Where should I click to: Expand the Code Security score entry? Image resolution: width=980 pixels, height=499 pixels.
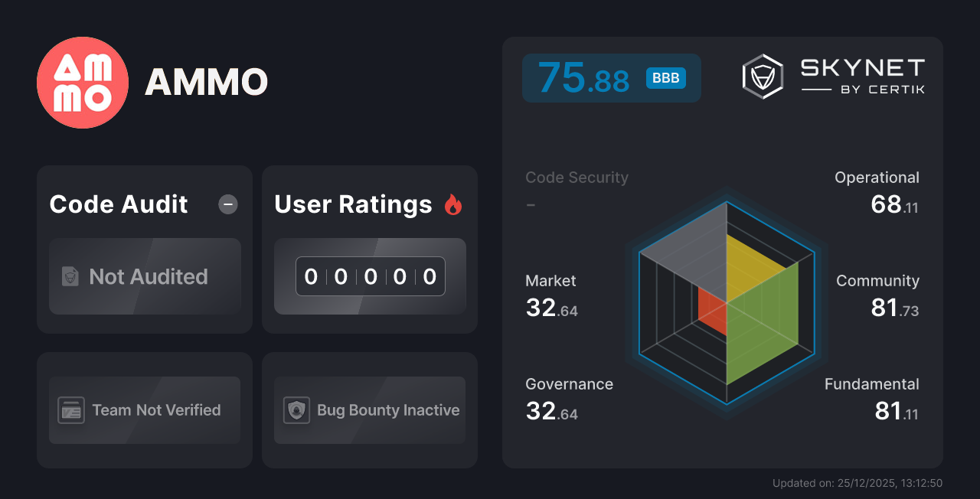pos(577,177)
